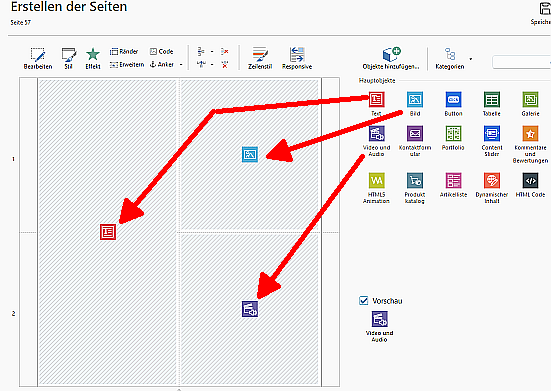
Task: Uncheck the Vorschau checkbox
Action: click(364, 301)
